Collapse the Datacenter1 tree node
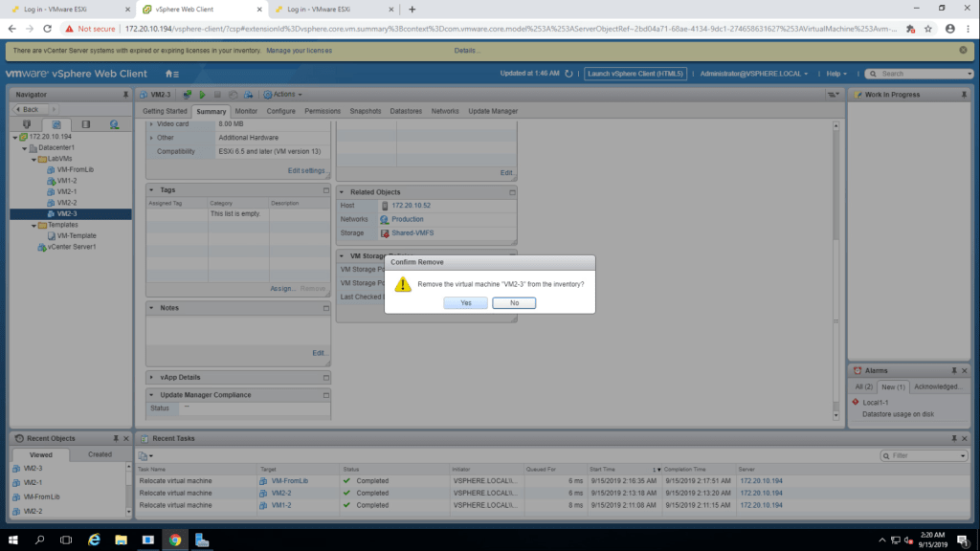Image resolution: width=980 pixels, height=551 pixels. tap(25, 148)
